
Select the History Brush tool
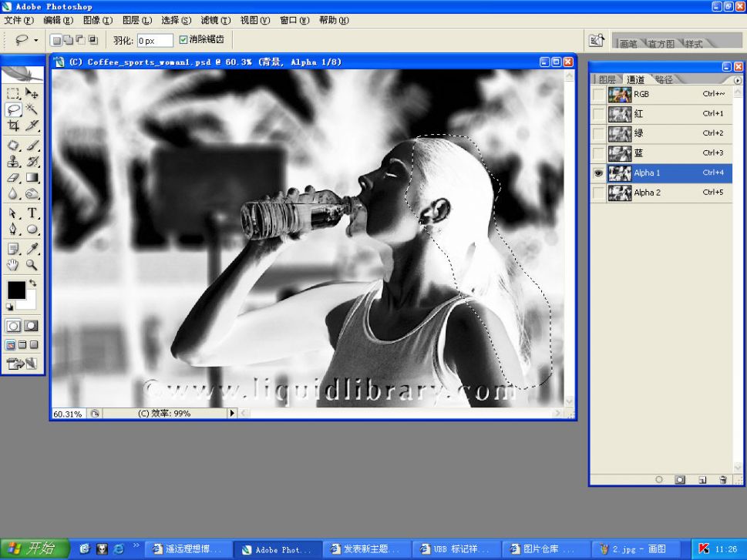[x=32, y=161]
